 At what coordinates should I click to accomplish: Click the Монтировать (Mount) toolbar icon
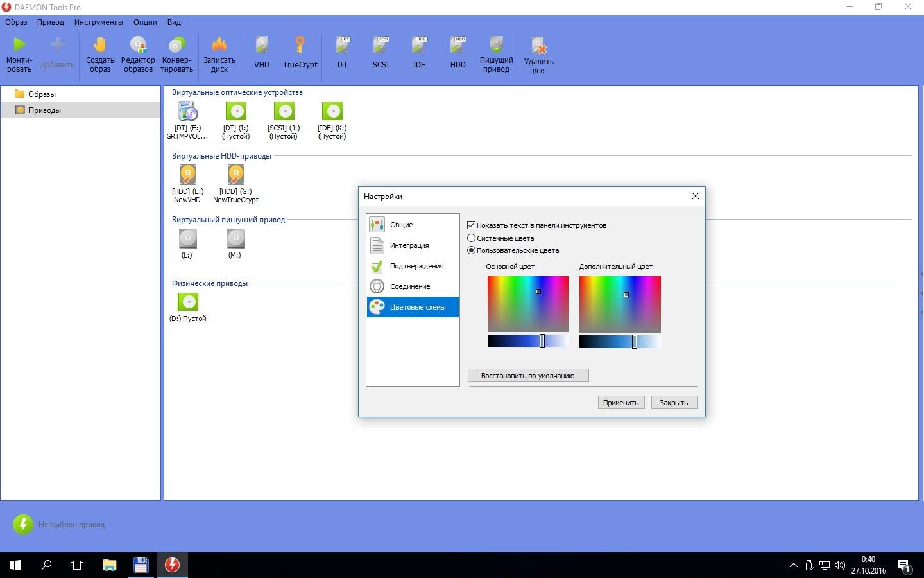pos(19,44)
